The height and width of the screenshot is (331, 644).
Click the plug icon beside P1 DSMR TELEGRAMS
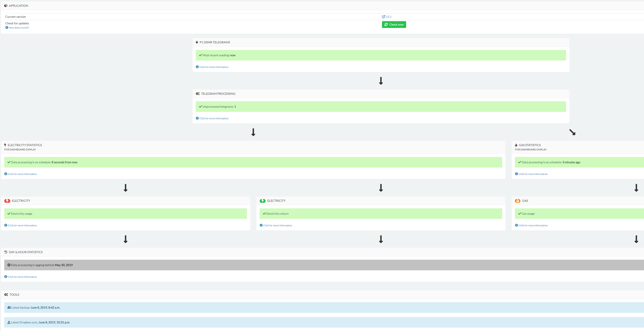pos(197,42)
